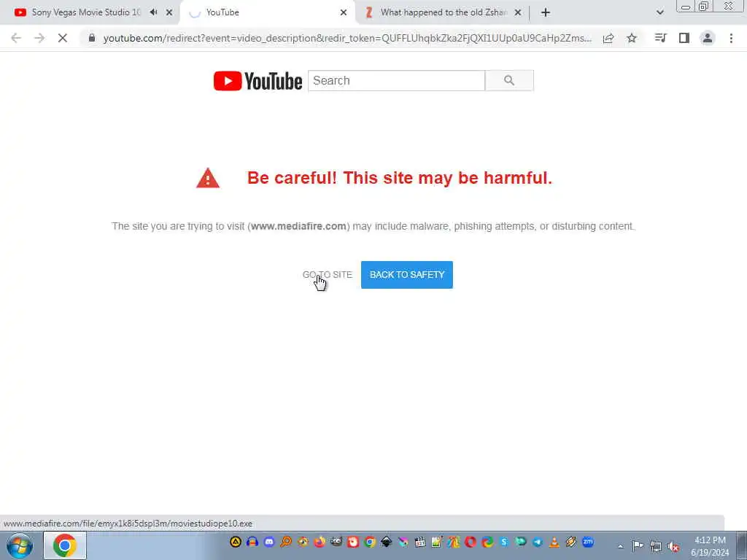Open the Windows Start menu
This screenshot has height=560, width=747.
[20, 545]
